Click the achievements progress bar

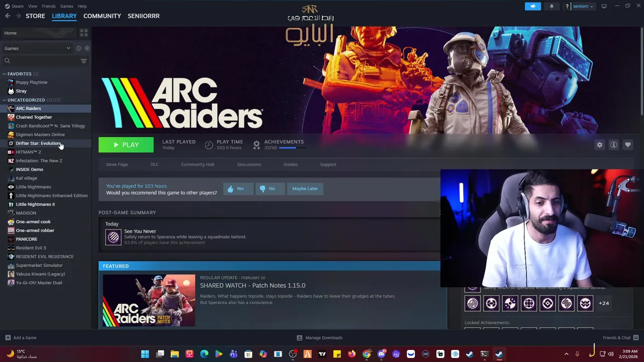pyautogui.click(x=291, y=148)
